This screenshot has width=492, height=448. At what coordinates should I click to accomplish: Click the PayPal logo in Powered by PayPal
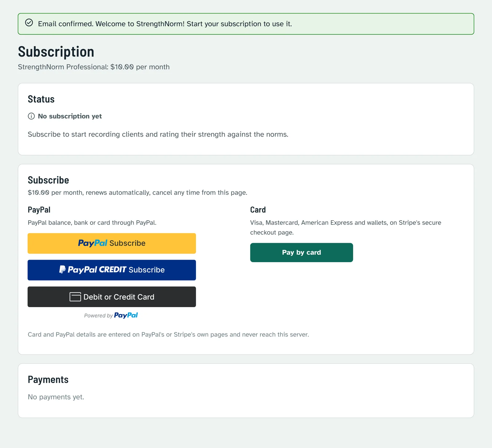(x=126, y=315)
